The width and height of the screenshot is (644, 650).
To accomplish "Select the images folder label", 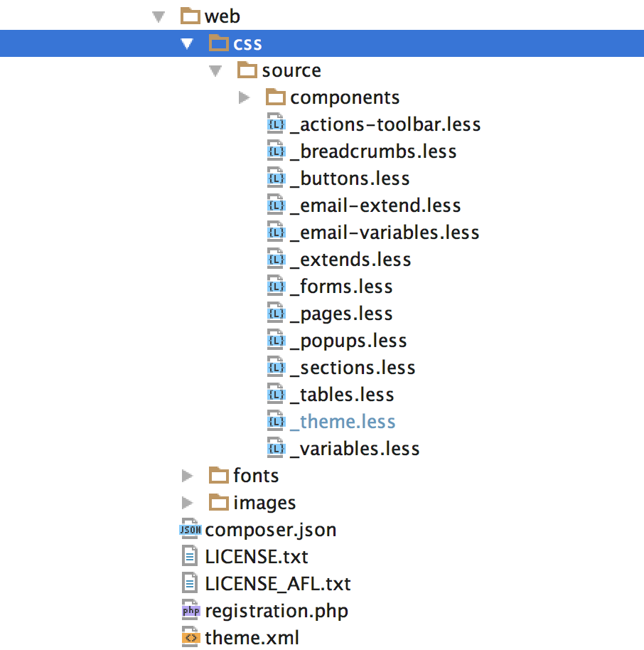I will [x=264, y=504].
